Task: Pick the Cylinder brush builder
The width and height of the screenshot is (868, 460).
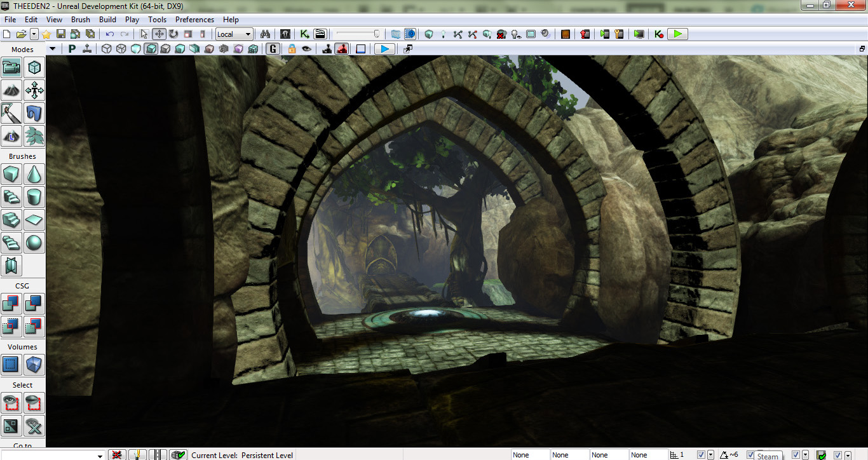Action: click(34, 197)
